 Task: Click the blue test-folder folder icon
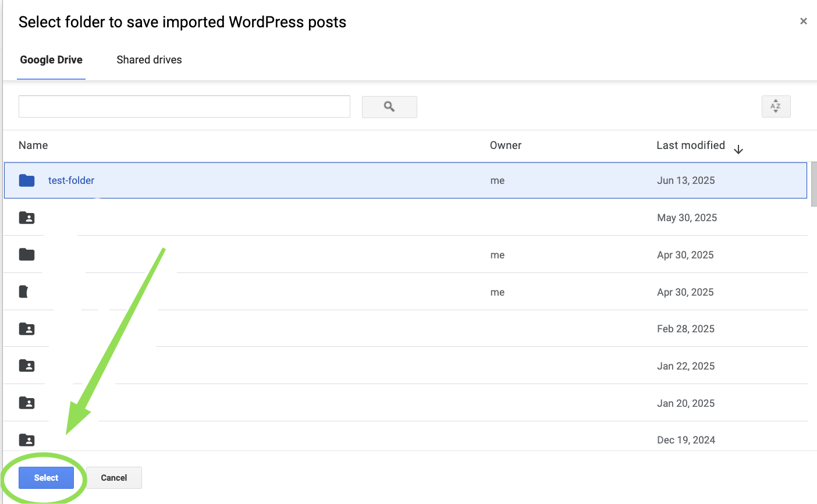point(27,180)
